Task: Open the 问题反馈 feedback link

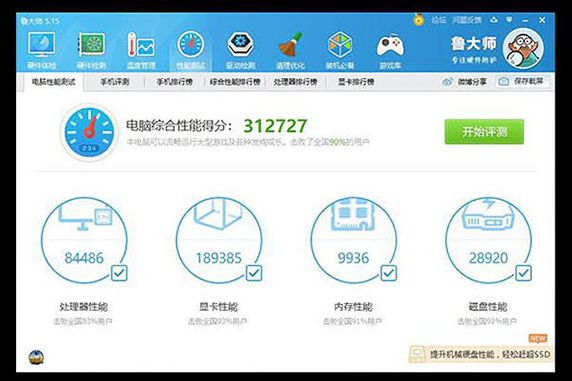Action: pyautogui.click(x=467, y=20)
